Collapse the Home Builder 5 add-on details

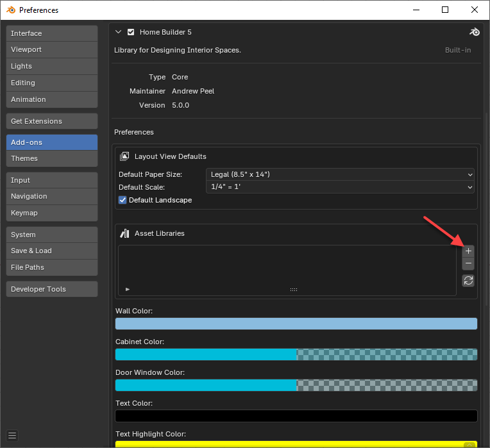pos(118,32)
